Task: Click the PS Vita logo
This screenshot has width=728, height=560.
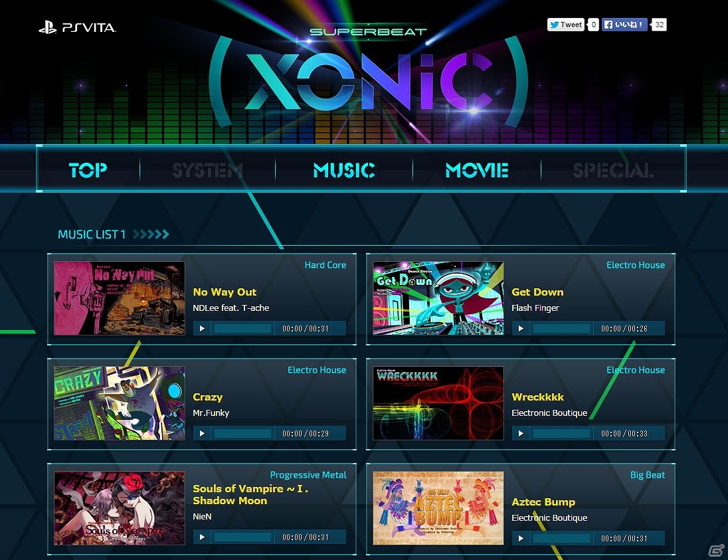Action: [x=77, y=28]
